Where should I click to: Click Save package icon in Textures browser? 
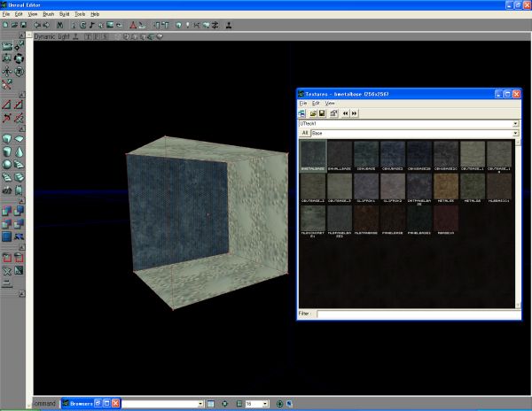click(322, 113)
